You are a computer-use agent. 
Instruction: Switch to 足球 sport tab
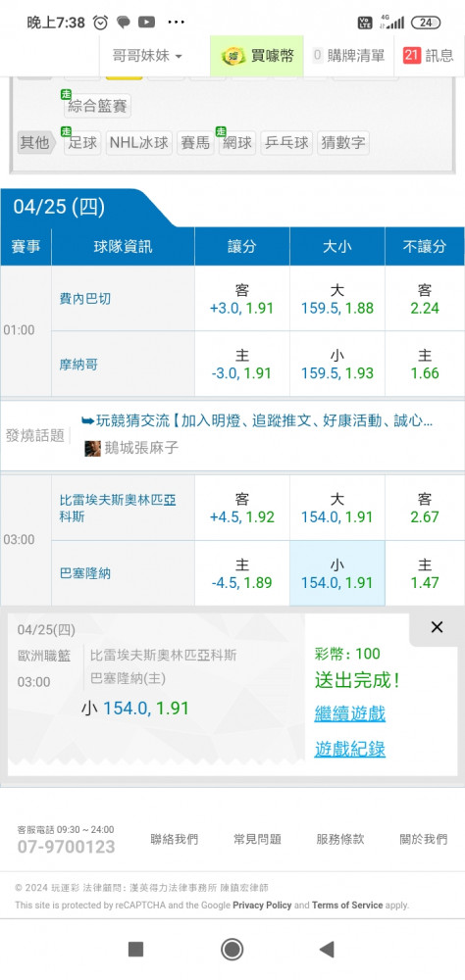click(82, 143)
